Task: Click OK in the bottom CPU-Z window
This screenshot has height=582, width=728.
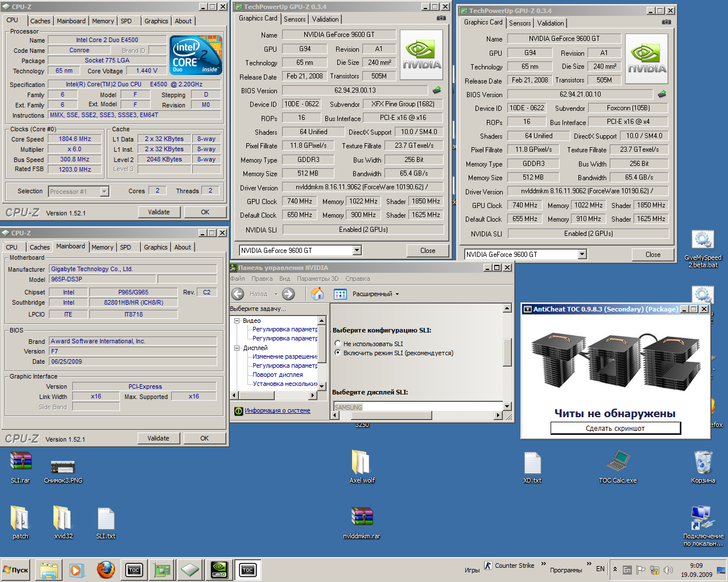Action: [x=205, y=438]
